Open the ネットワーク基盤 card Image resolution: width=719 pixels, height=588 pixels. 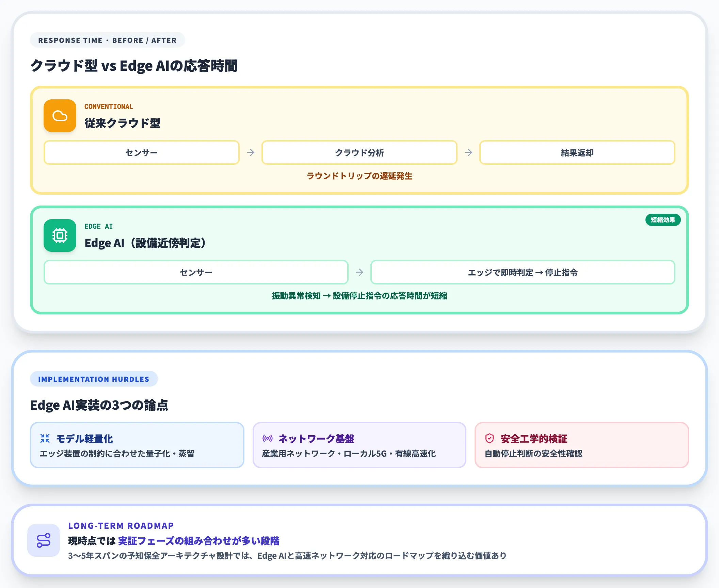359,445
